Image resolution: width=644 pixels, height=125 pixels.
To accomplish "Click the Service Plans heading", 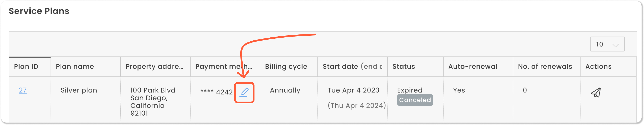I will click(x=39, y=11).
